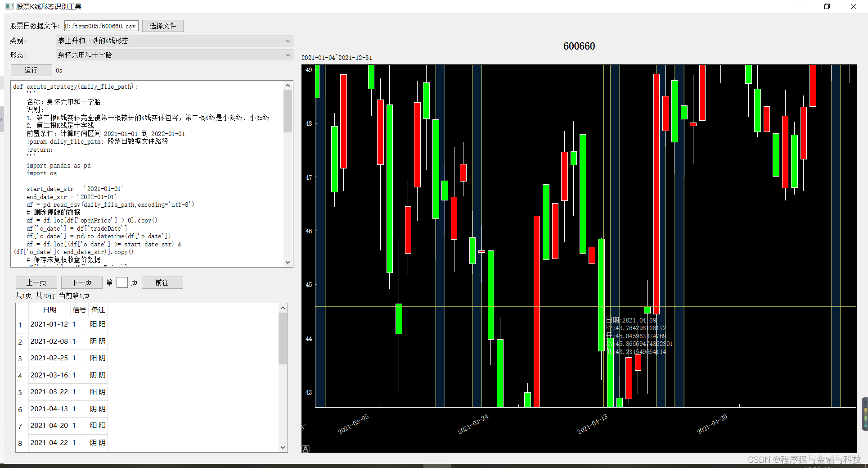Select the 2021-03-16 date cell

pos(49,375)
